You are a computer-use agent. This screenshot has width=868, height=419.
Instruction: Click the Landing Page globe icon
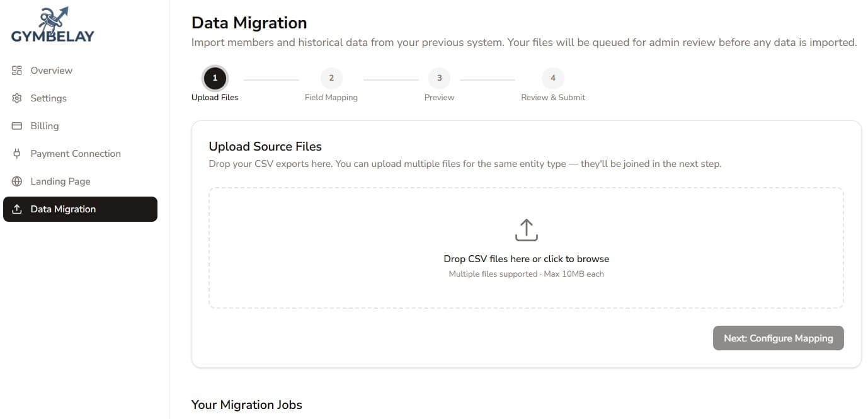17,181
